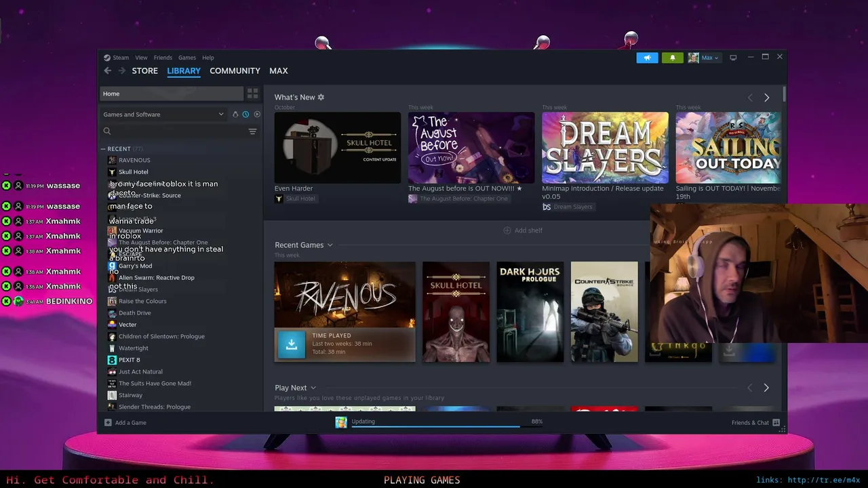
Task: Open the Sailing Out Today news thumbnail
Action: tap(728, 148)
